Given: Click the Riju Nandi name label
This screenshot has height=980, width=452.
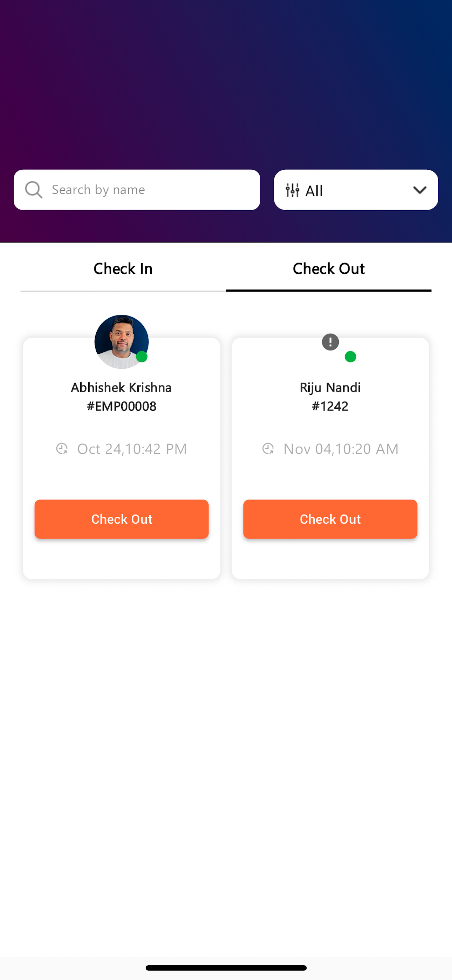Looking at the screenshot, I should point(330,388).
